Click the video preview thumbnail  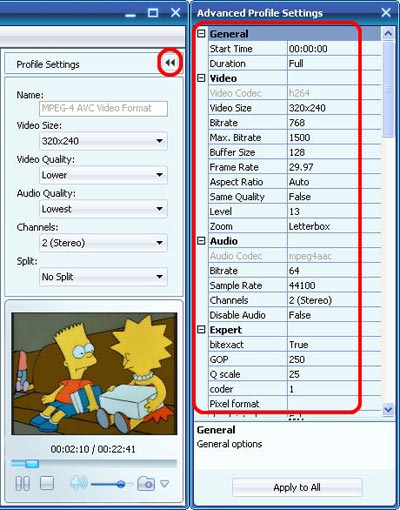coord(94,373)
